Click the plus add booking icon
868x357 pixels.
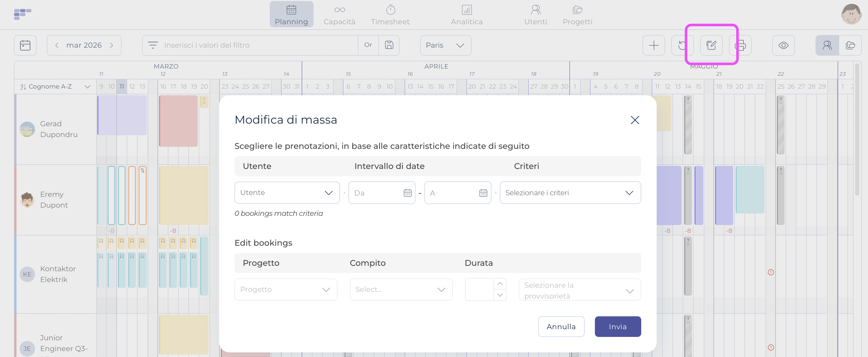coord(653,45)
